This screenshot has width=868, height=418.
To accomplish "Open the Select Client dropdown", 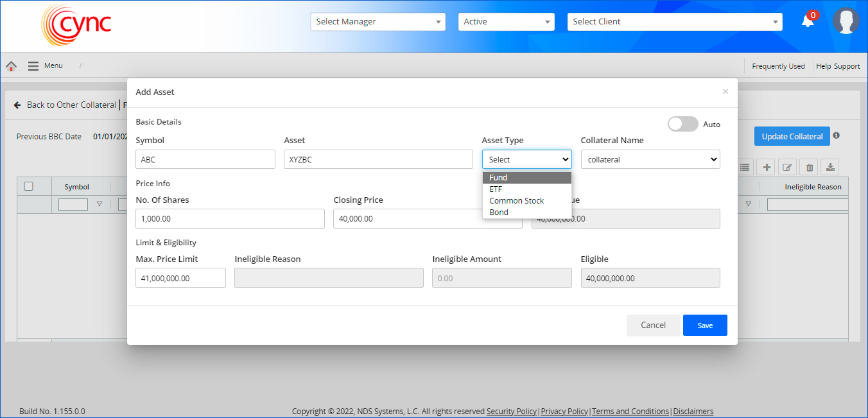I will tap(674, 22).
